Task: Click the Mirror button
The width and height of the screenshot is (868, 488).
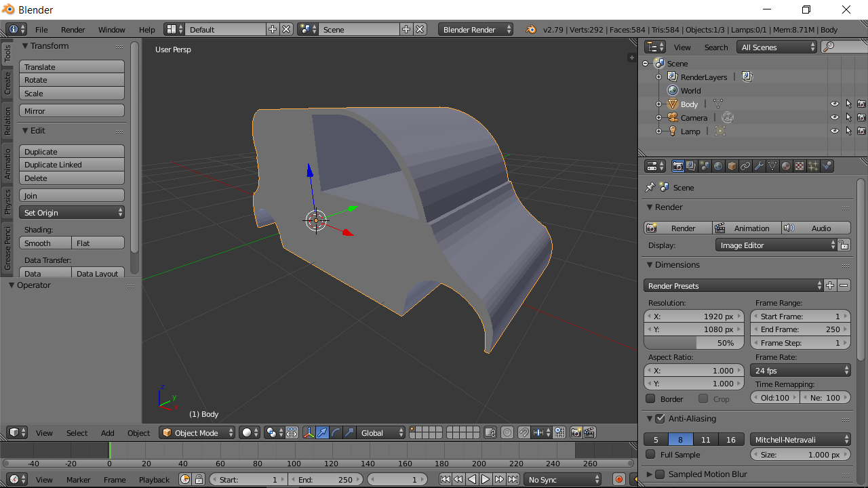Action: (72, 111)
